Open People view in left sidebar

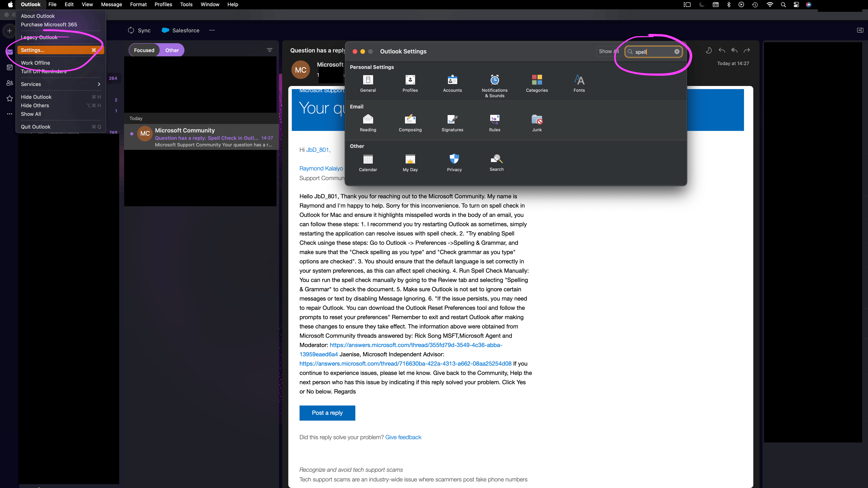pos(9,83)
